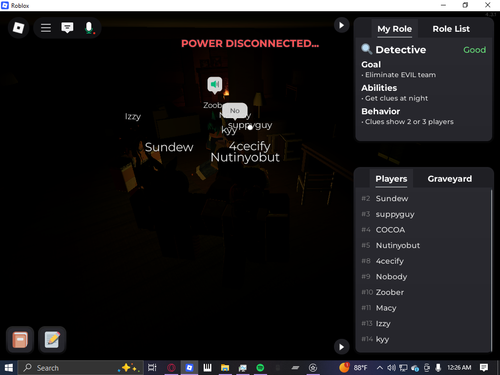Select player #13 Izzy in list

click(423, 324)
